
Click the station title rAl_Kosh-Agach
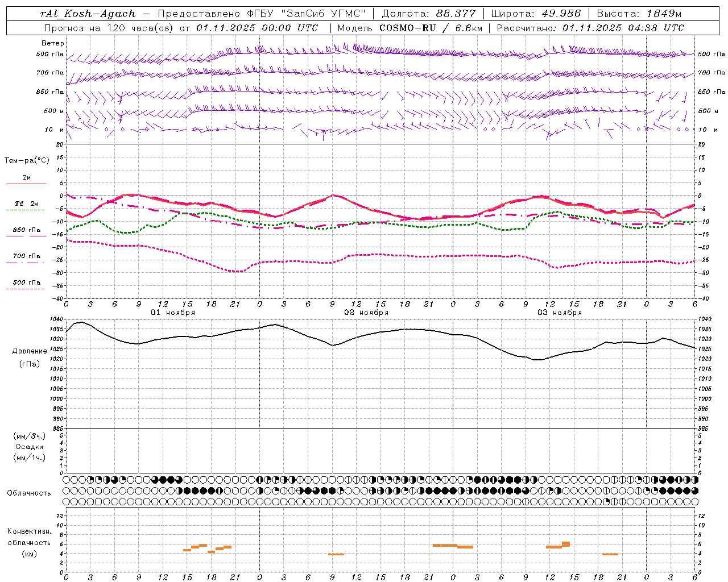pyautogui.click(x=88, y=14)
